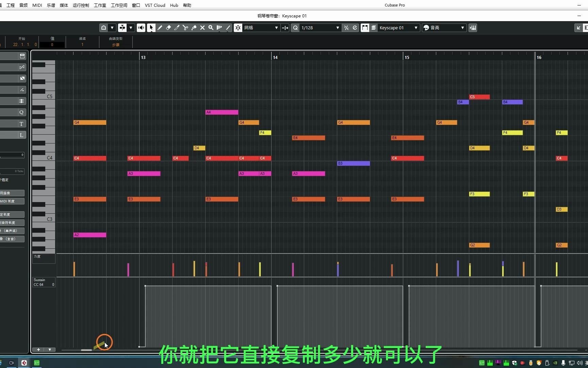Viewport: 588px width, 368px height.
Task: Click bar 14 marker on the ruler
Action: point(275,57)
